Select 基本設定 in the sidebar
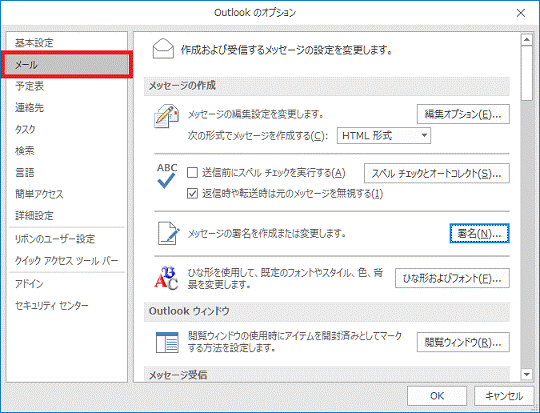This screenshot has height=413, width=540. click(x=66, y=43)
